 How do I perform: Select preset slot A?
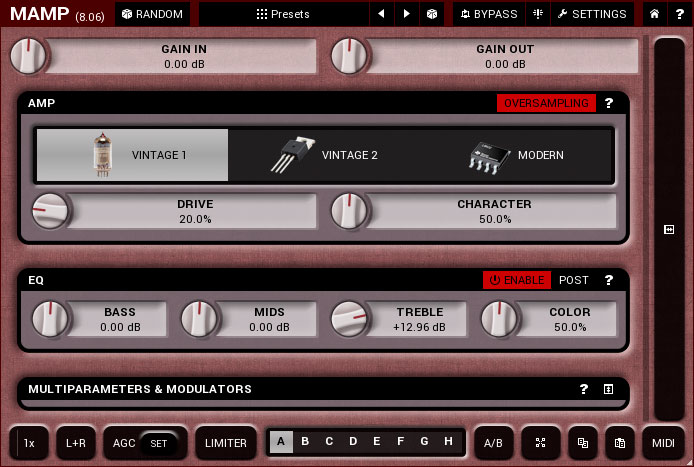tap(281, 442)
